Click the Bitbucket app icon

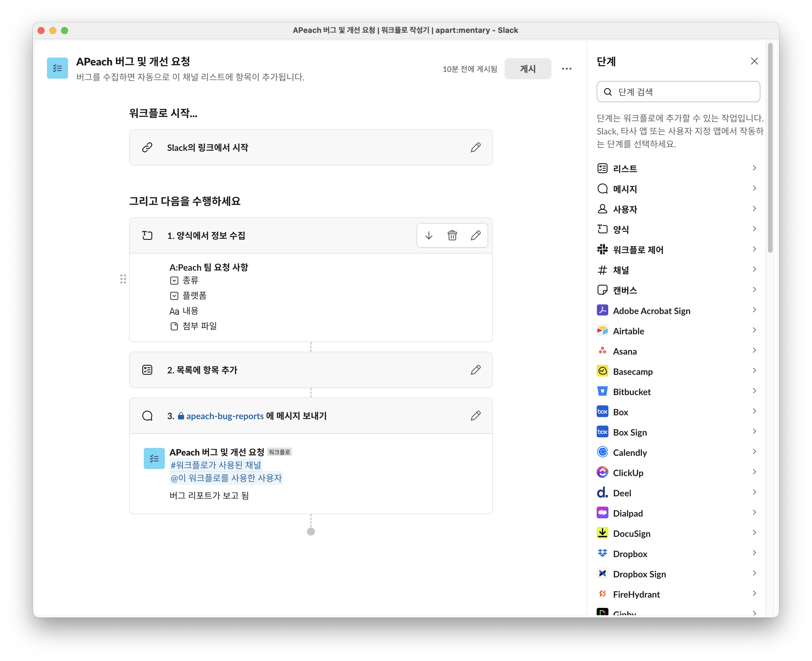[602, 391]
